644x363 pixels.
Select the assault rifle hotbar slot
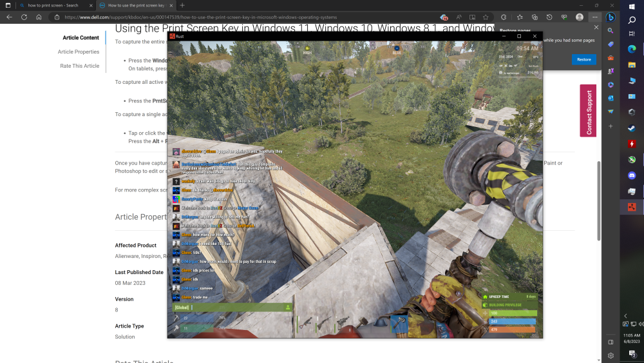(305, 323)
